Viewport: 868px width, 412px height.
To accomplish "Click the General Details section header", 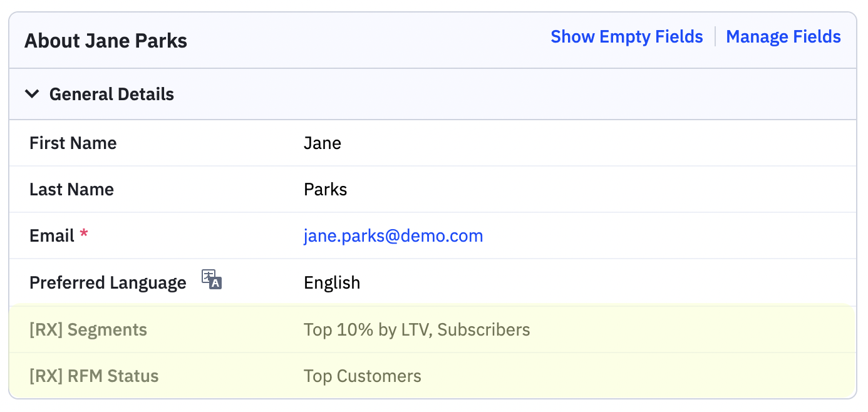I will 111,95.
